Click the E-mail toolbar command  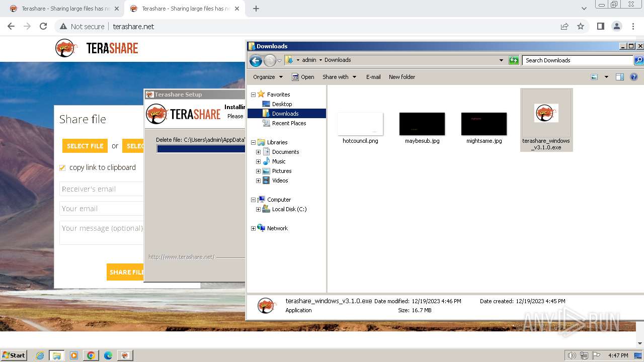(373, 77)
